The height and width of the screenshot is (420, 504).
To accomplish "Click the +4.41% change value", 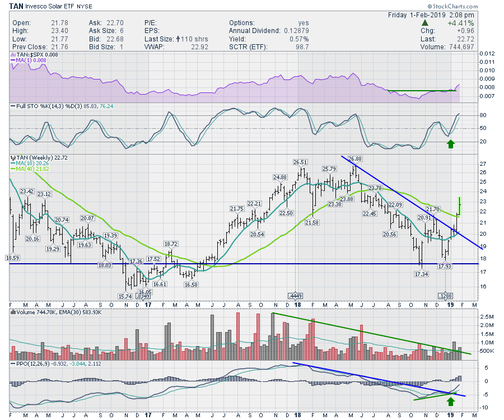I will [461, 23].
